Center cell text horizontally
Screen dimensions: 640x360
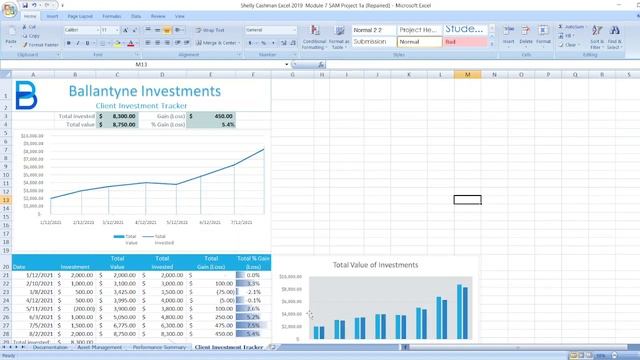pos(158,43)
